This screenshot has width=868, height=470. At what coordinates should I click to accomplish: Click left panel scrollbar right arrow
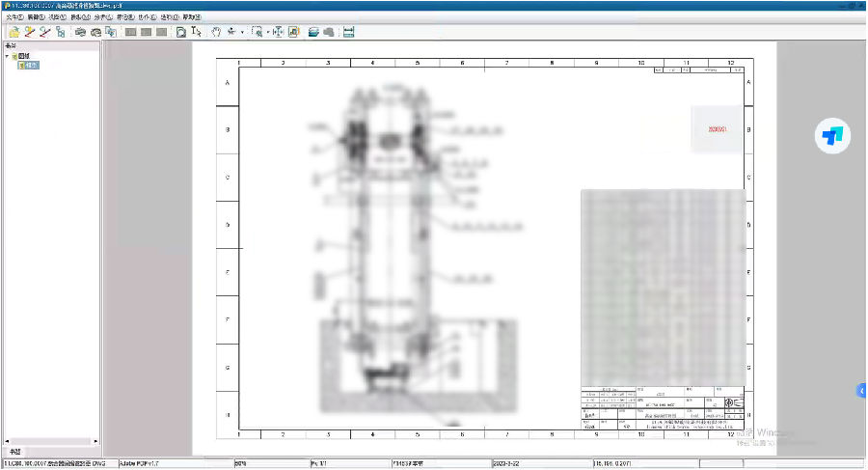click(x=95, y=440)
